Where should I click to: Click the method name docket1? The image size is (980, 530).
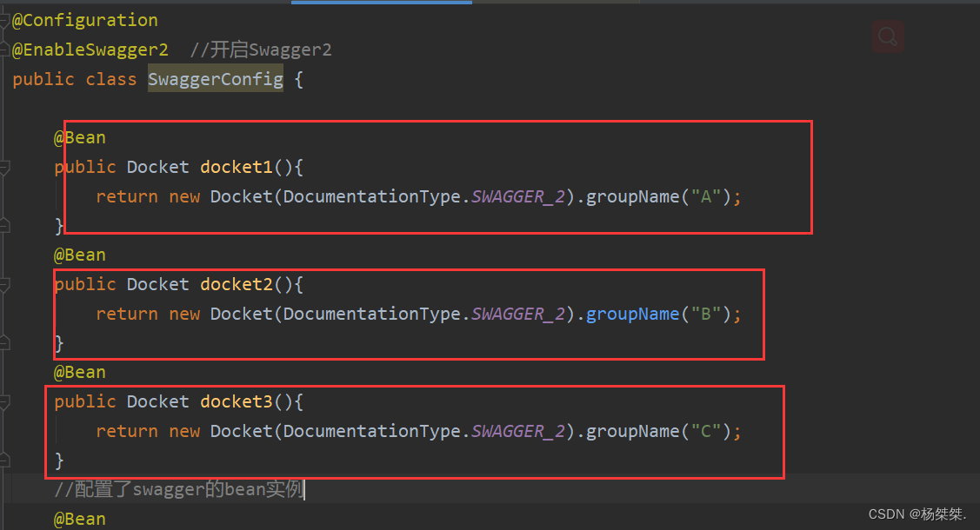(x=237, y=168)
